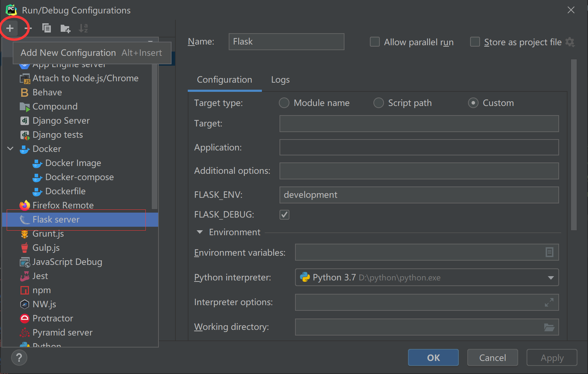The image size is (588, 374).
Task: Select the Script path radio button
Action: pos(378,103)
